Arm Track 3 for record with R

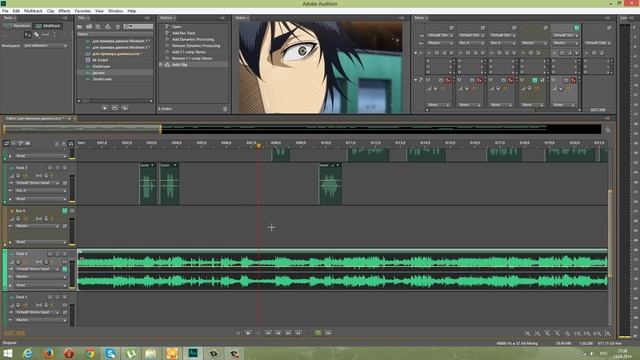pyautogui.click(x=64, y=168)
